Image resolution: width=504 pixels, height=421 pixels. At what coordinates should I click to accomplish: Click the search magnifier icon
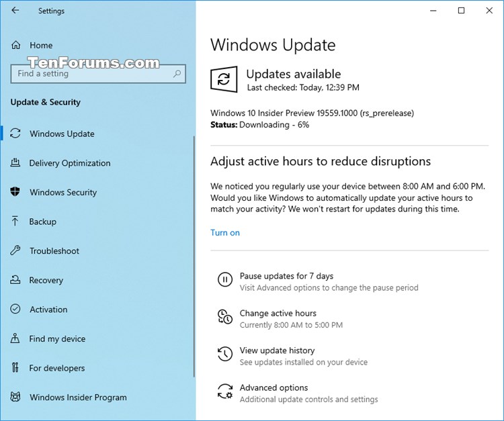pos(177,74)
